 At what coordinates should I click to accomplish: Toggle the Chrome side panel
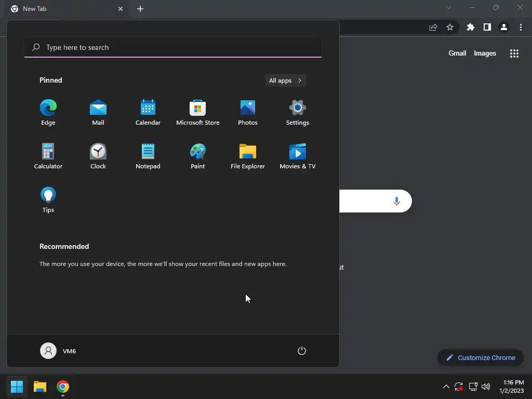coord(487,27)
